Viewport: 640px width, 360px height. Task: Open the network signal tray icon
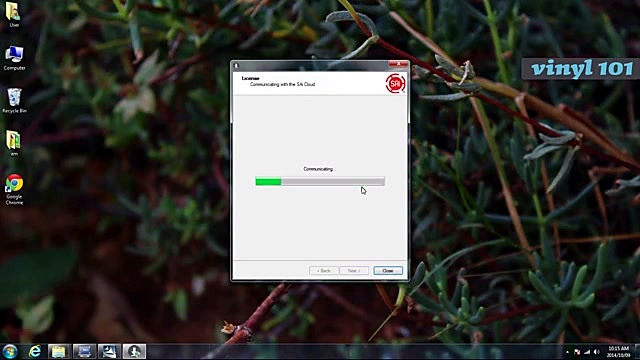(x=587, y=352)
